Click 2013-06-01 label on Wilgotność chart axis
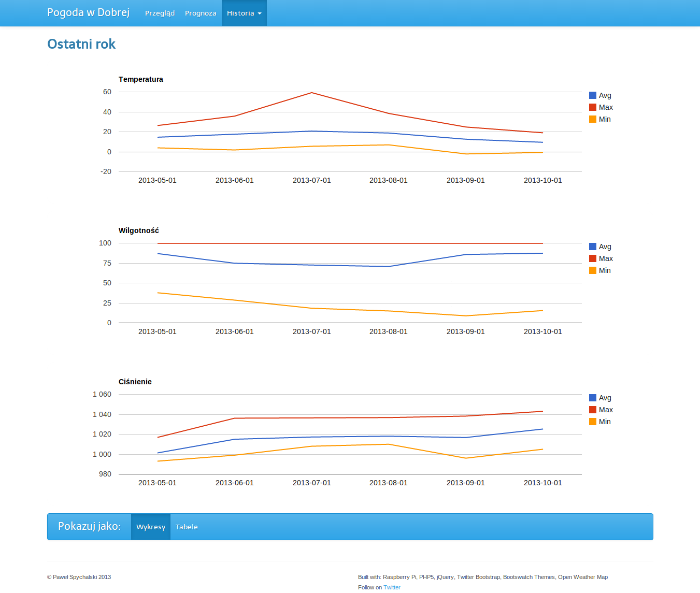This screenshot has width=700, height=593. tap(235, 331)
